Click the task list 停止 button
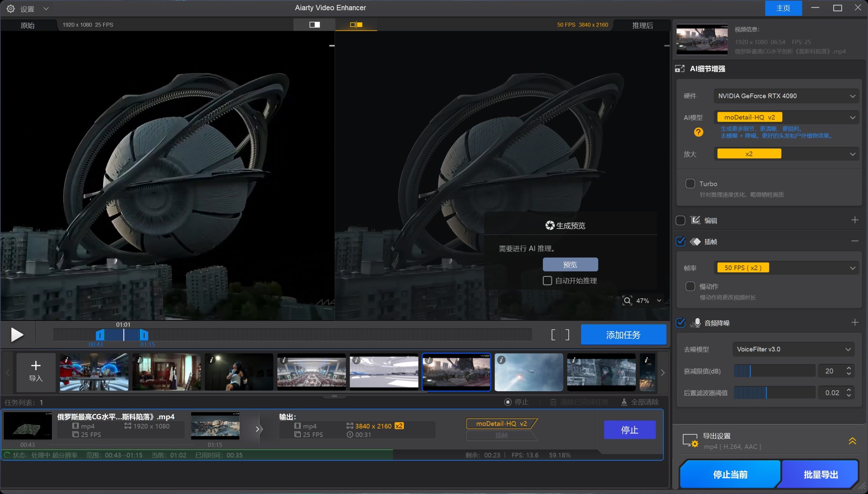Viewport: 868px width, 494px height. (x=517, y=402)
